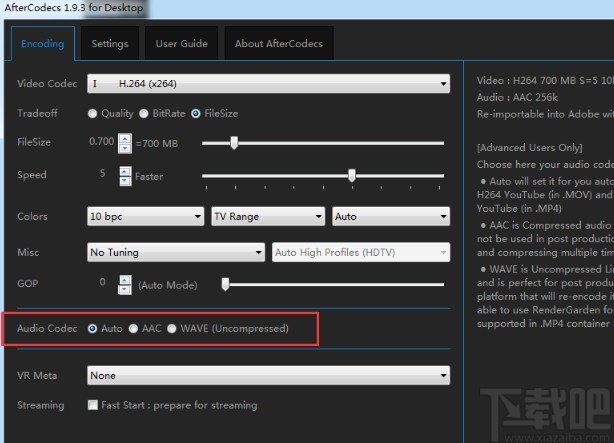Click the GOP value 0 field

pos(102,282)
